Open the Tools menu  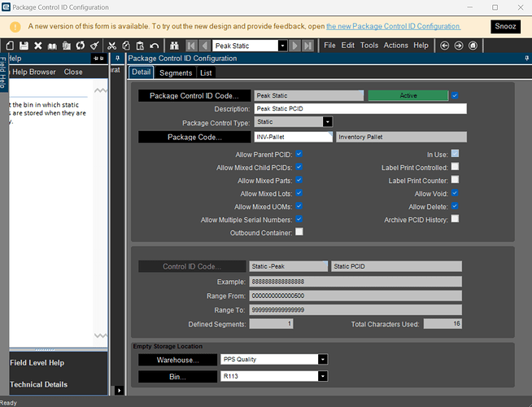coord(369,46)
